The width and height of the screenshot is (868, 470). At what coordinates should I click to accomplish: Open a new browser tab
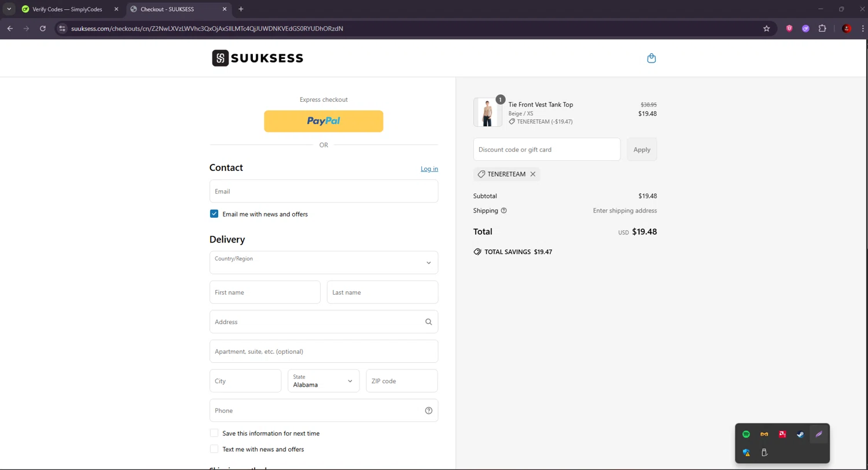241,9
